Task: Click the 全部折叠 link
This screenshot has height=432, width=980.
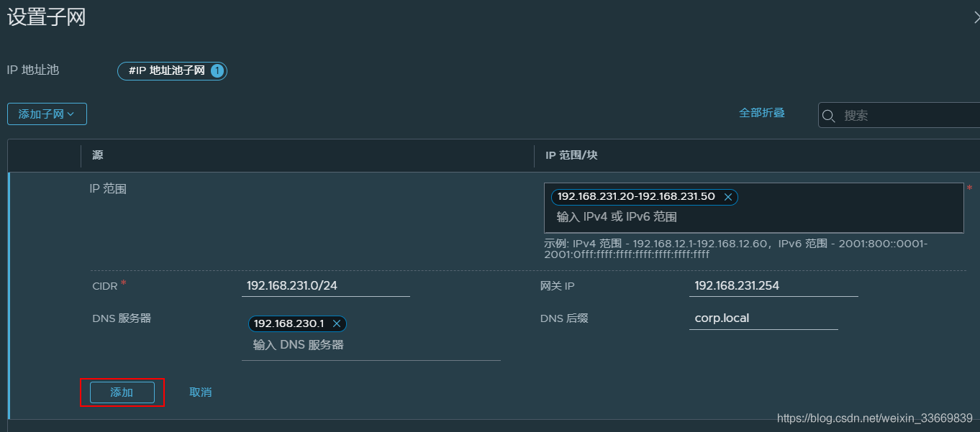Action: [x=761, y=113]
